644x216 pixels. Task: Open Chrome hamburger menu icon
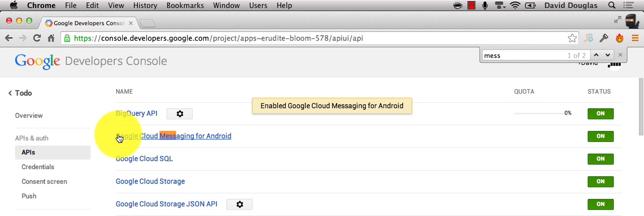635,38
